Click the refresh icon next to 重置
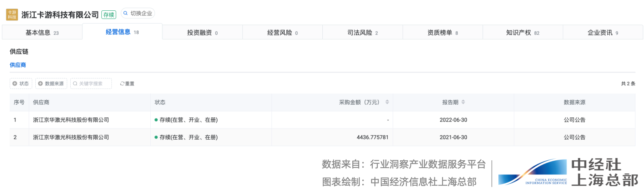This screenshot has width=644, height=191. click(x=122, y=84)
